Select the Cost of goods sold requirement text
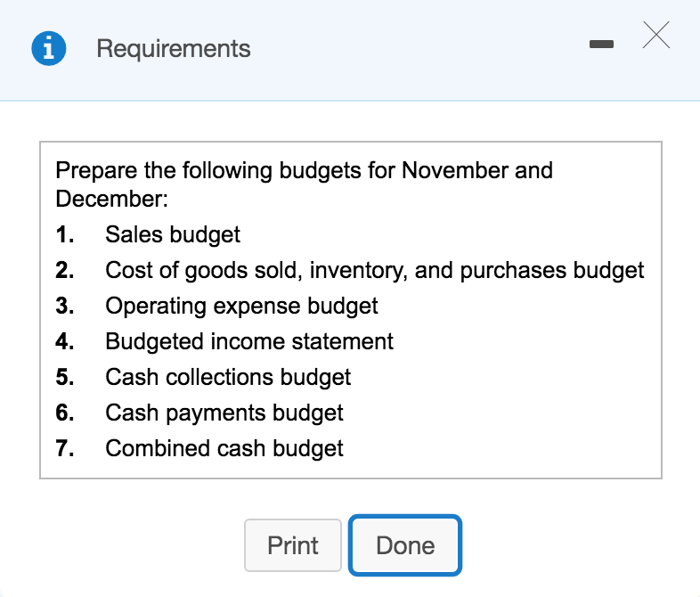Viewport: 700px width, 597px height. (374, 270)
